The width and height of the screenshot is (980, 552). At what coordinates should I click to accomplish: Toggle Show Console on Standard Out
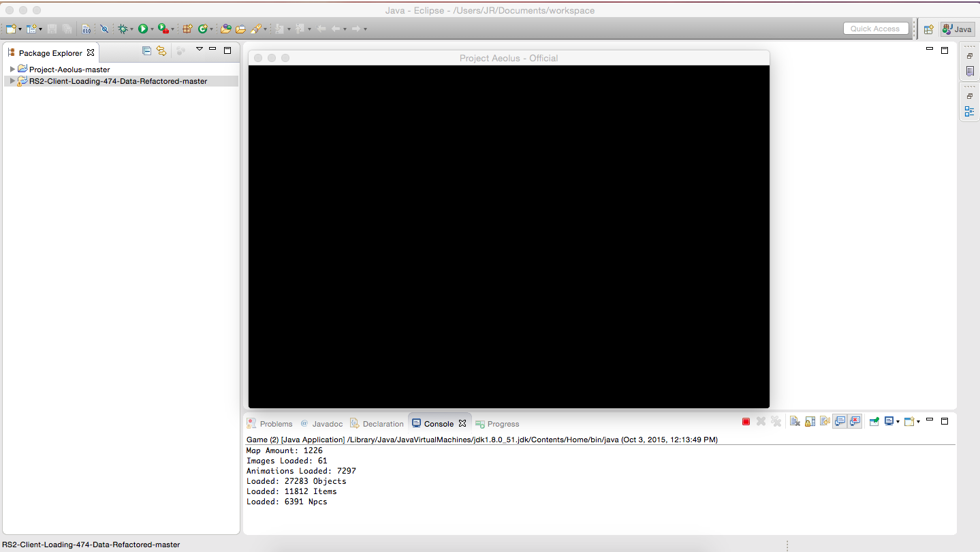[840, 421]
